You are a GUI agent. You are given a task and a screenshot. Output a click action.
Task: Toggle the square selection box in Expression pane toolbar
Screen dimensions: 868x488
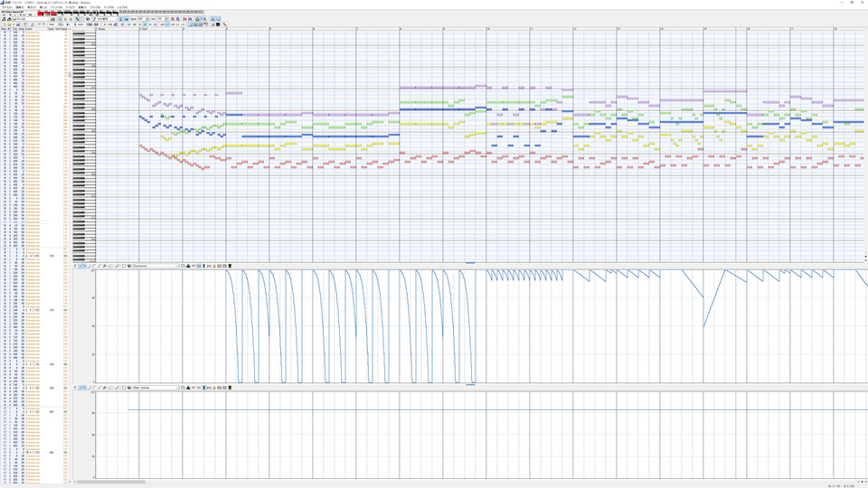point(124,266)
